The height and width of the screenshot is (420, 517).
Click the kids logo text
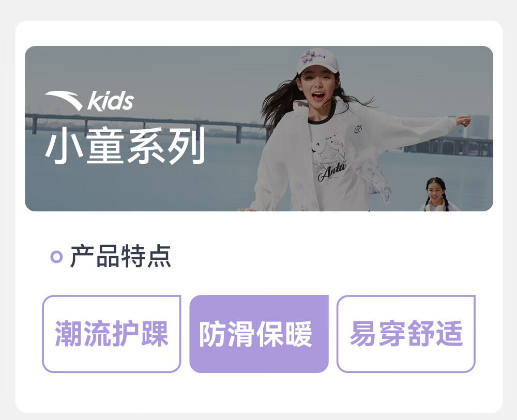pos(111,100)
